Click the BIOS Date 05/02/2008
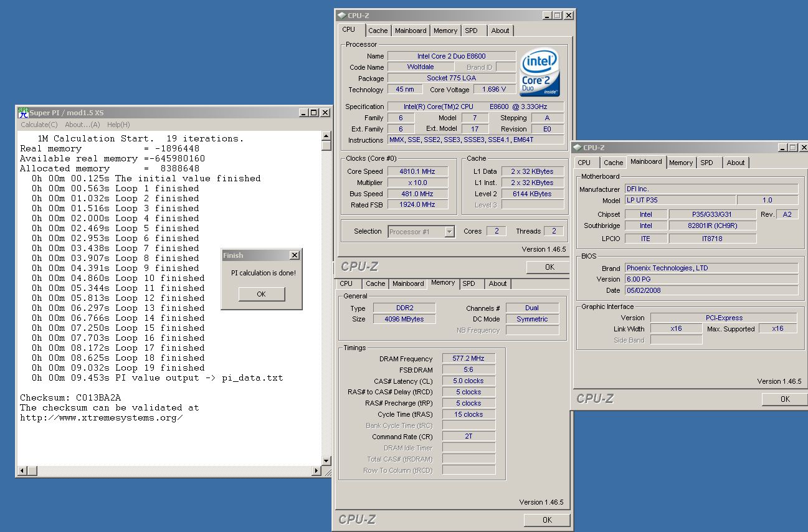Image resolution: width=808 pixels, height=532 pixels. pos(711,290)
